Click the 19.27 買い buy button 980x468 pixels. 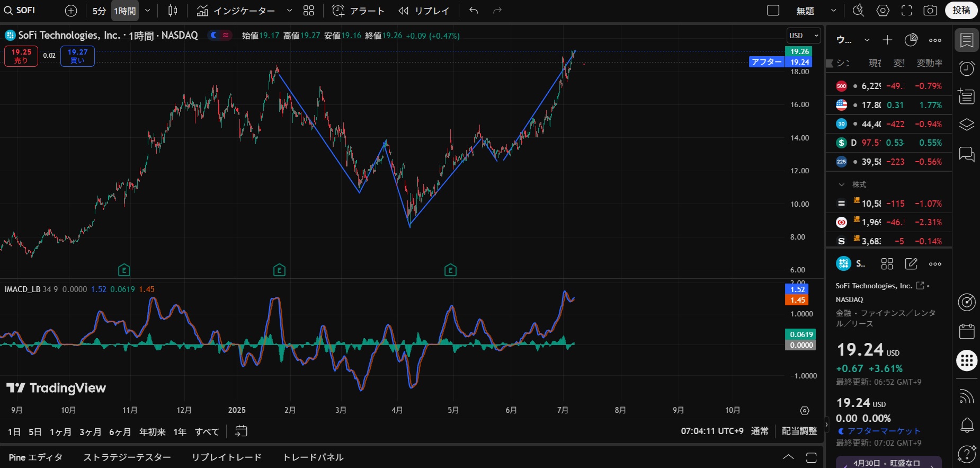tap(77, 56)
